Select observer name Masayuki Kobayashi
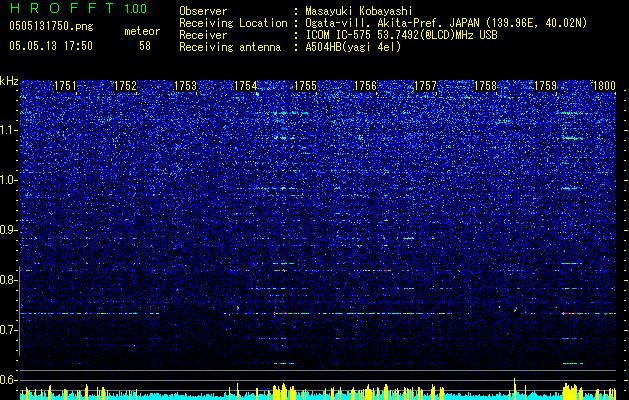 tap(359, 11)
